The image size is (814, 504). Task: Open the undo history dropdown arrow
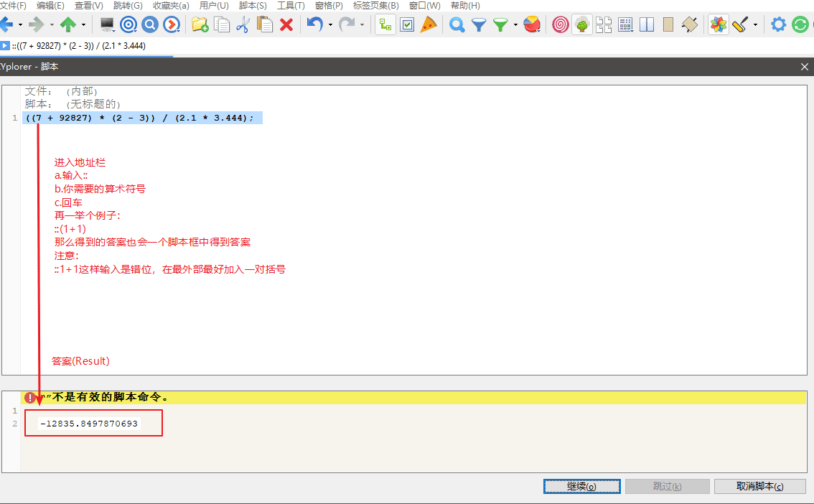[330, 24]
